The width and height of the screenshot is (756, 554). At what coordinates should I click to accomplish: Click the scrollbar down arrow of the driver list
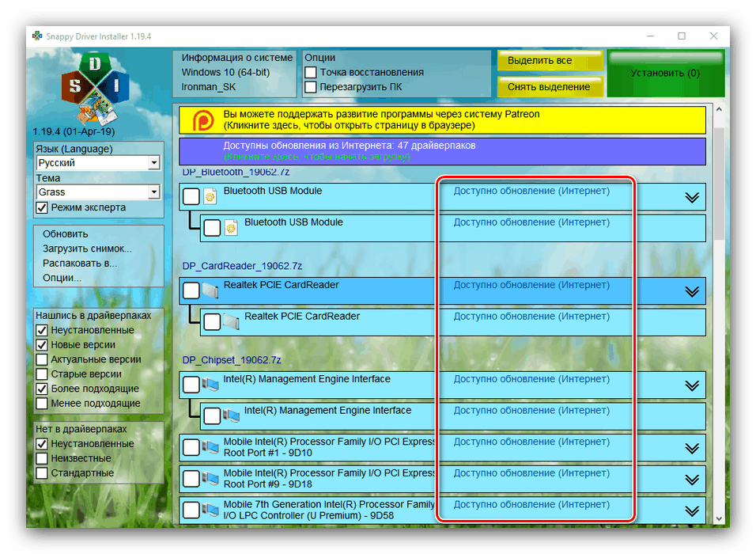click(x=719, y=518)
